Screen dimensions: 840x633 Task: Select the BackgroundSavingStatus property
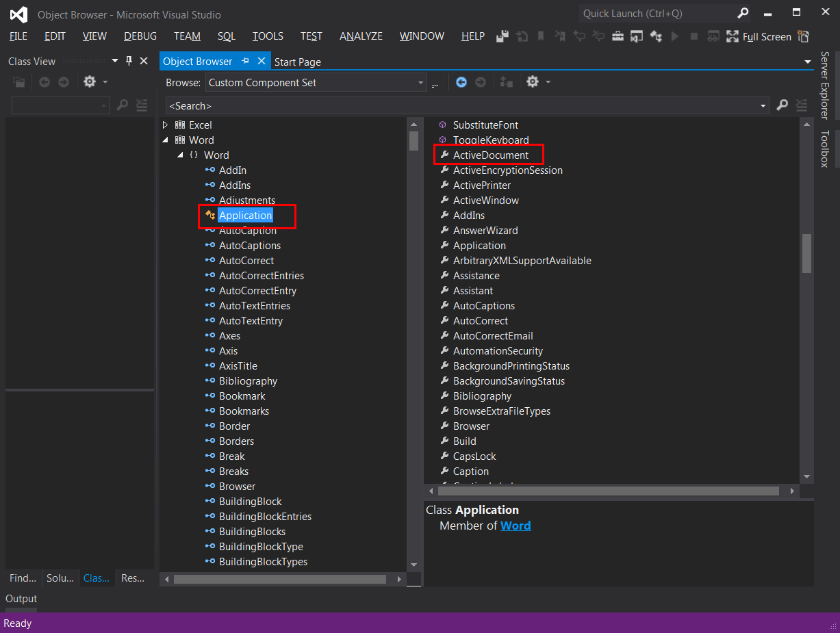[x=509, y=381]
